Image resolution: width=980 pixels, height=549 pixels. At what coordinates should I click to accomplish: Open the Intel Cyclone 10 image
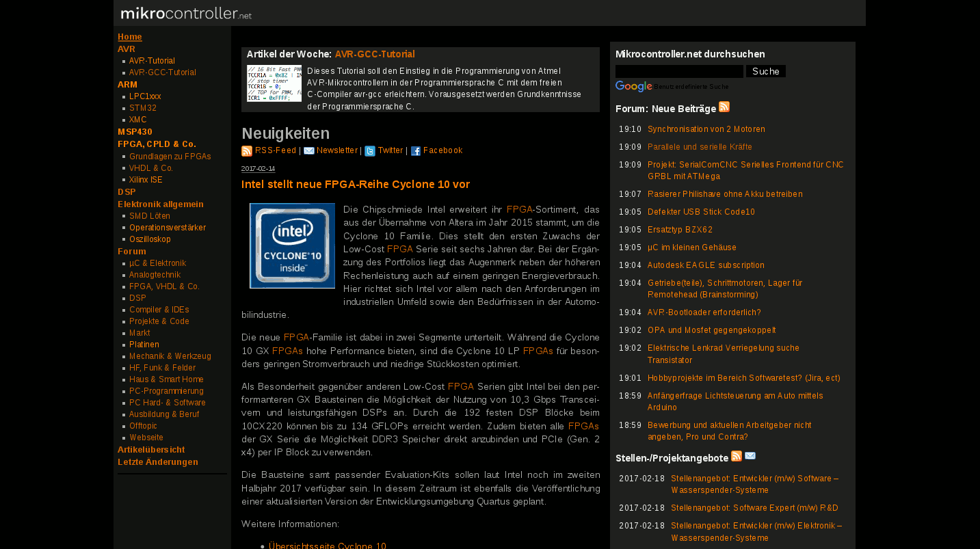(292, 245)
